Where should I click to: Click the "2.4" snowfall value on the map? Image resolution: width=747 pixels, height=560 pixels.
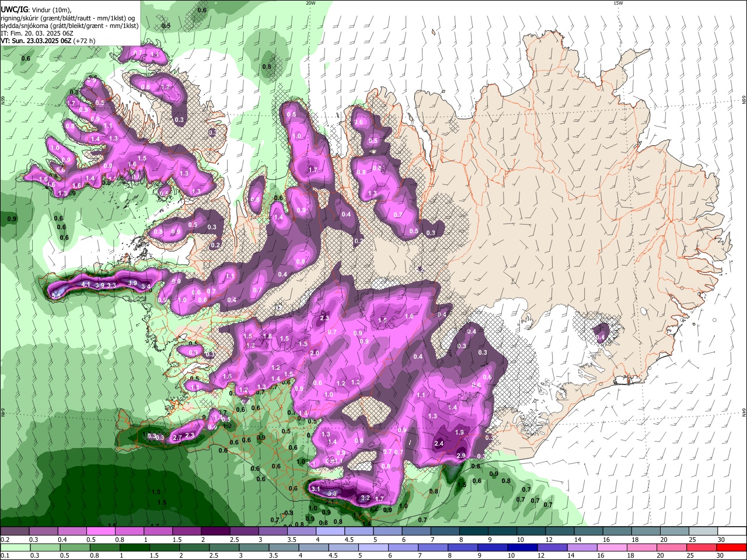[439, 443]
